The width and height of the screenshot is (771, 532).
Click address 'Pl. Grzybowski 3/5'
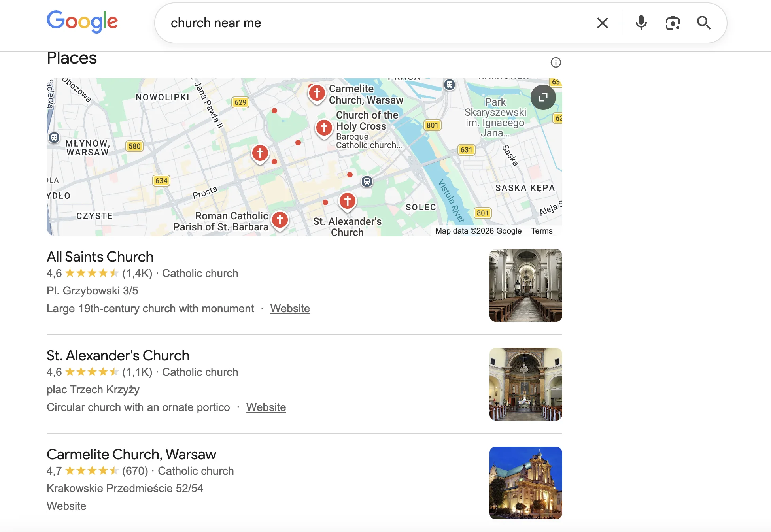pos(93,291)
